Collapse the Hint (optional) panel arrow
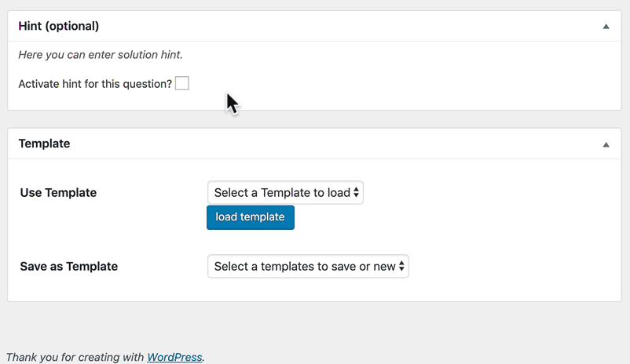The image size is (630, 364). click(606, 26)
